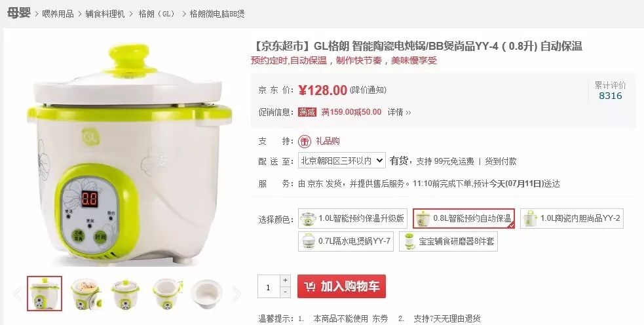Image resolution: width=644 pixels, height=325 pixels.
Task: Choose 宝宝辅食研磨器8件套 option
Action: (x=449, y=241)
